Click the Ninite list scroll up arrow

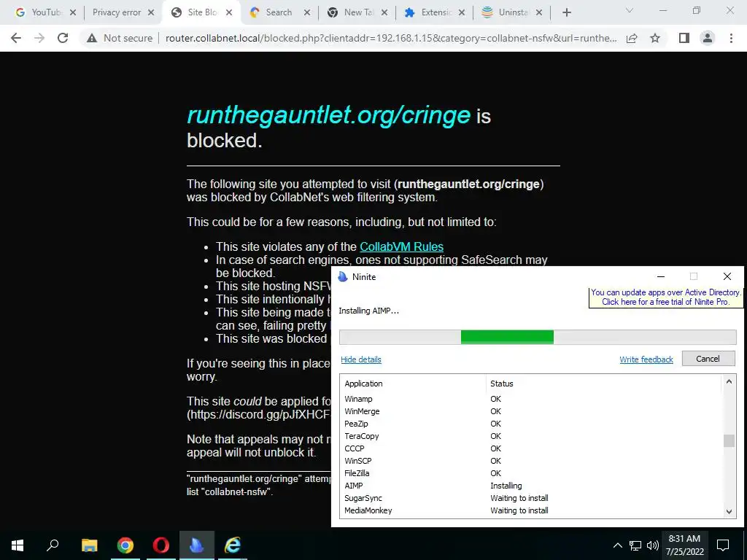click(729, 381)
